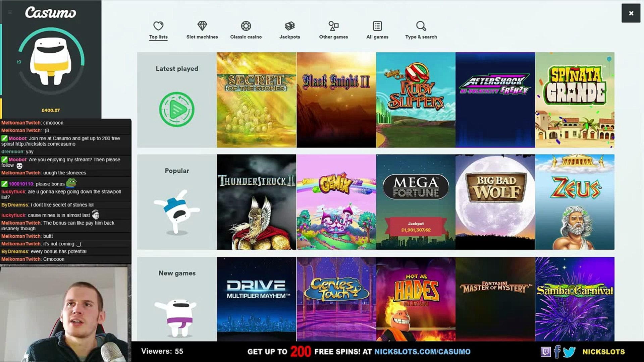The image size is (644, 362).
Task: Select the Jackpots cash stack icon
Action: (x=290, y=26)
